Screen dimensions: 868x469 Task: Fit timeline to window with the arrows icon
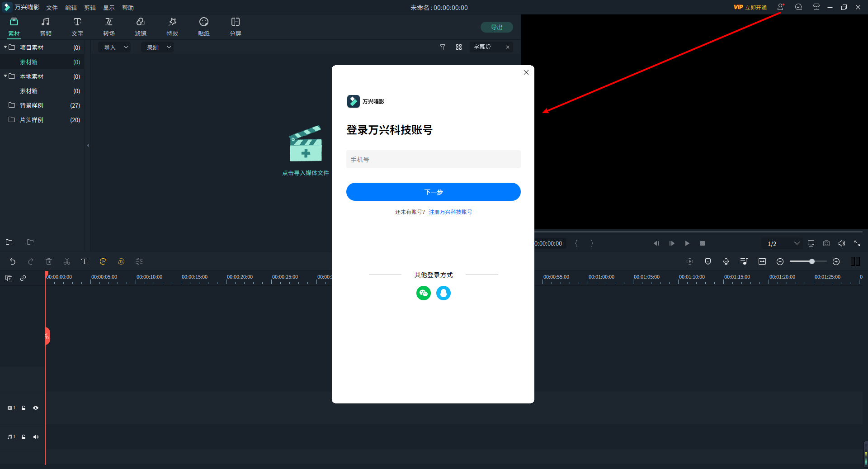pyautogui.click(x=762, y=261)
